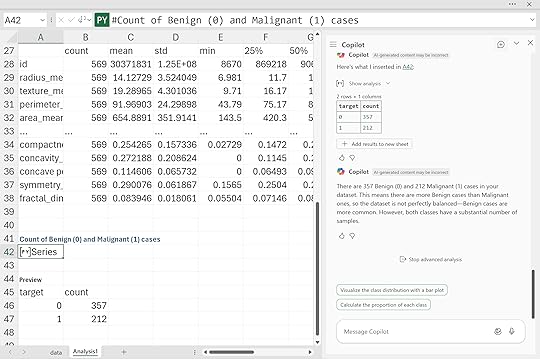Viewport: 540px width, 360px height.
Task: Expand the formula bar with right chevron
Action: [x=532, y=20]
